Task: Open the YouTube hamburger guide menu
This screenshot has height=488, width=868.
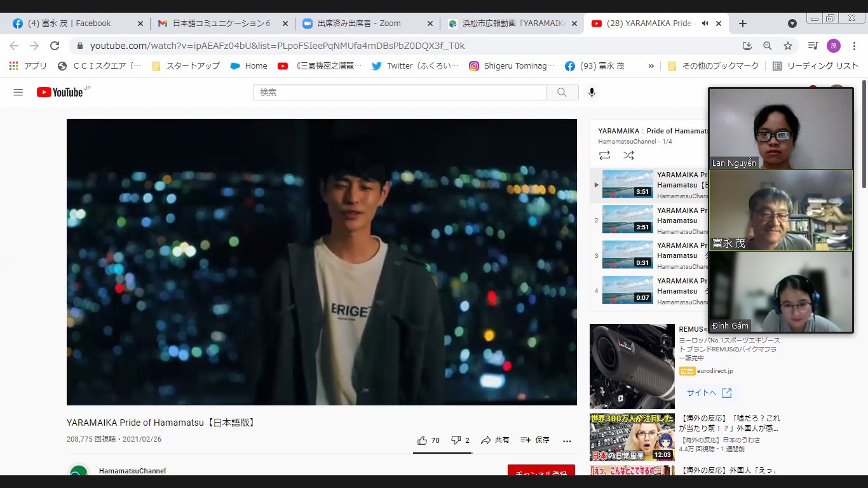Action: pyautogui.click(x=18, y=92)
